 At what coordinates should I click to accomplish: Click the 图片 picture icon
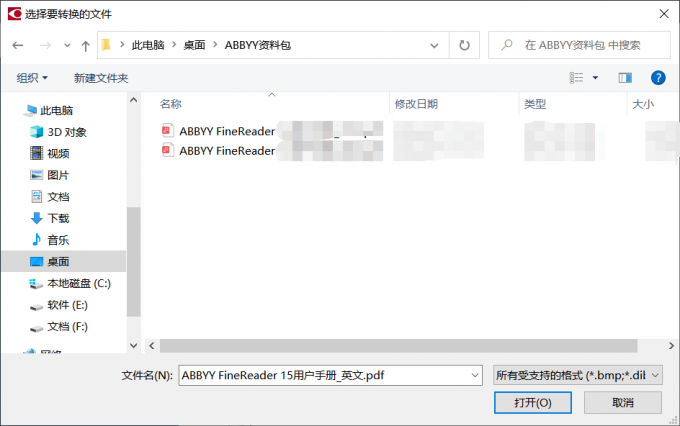pos(36,175)
